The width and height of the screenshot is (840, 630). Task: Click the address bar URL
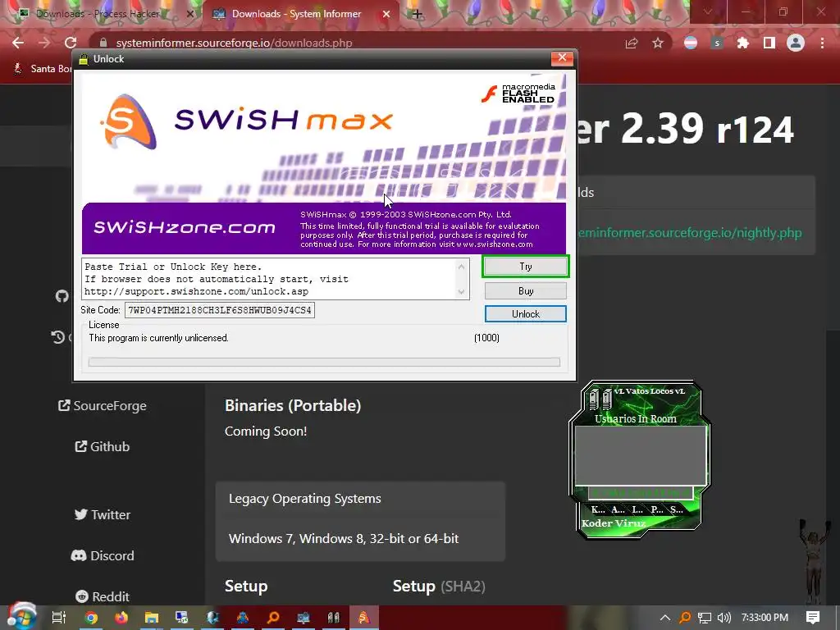tap(234, 43)
